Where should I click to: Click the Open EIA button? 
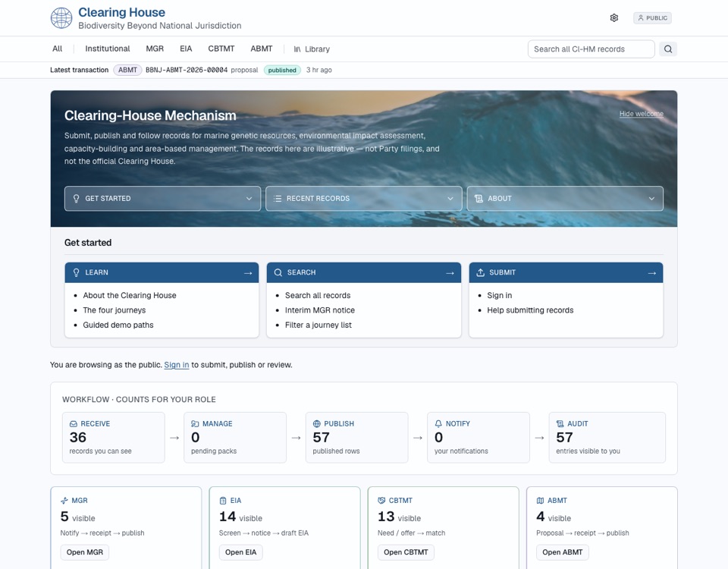point(240,552)
